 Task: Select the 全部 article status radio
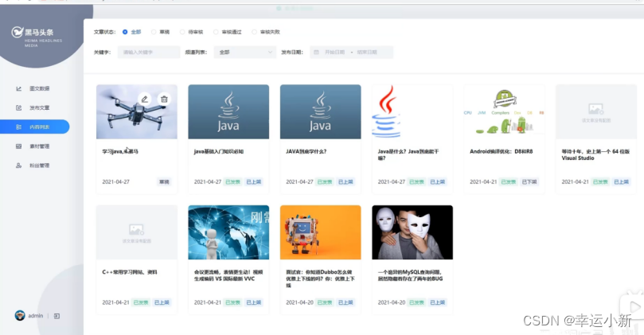125,32
